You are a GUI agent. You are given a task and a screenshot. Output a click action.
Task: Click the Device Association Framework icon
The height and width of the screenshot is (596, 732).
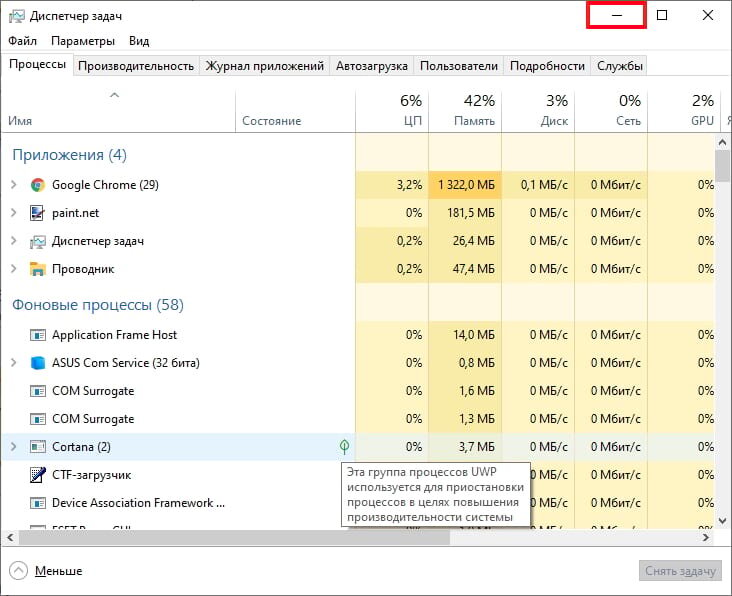click(37, 503)
